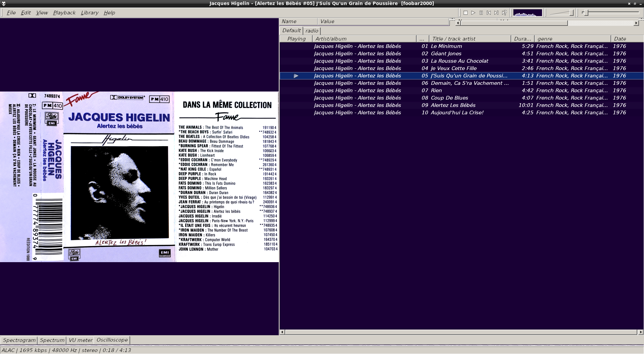Click the Value column header in properties panel
644x354 pixels.
[383, 21]
